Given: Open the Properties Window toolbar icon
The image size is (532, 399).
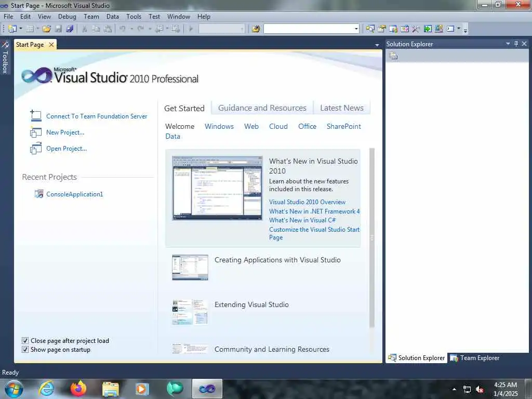Looking at the screenshot, I should click(x=382, y=29).
